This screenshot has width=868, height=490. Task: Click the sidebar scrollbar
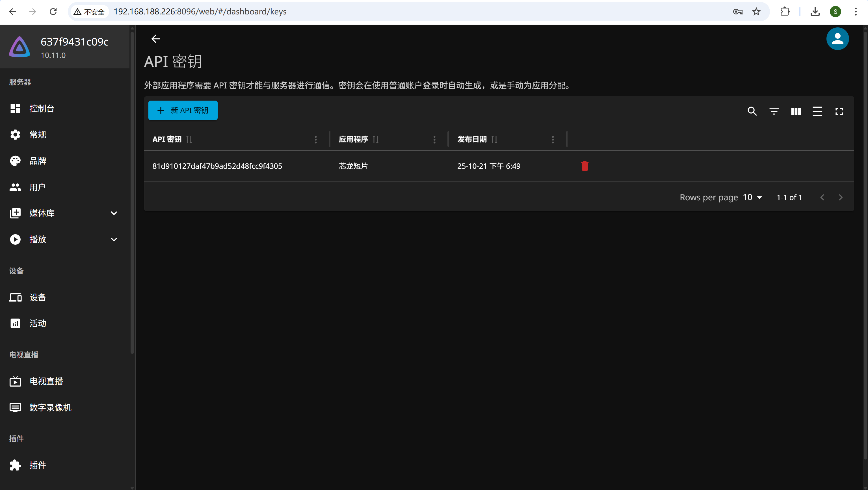[x=132, y=192]
